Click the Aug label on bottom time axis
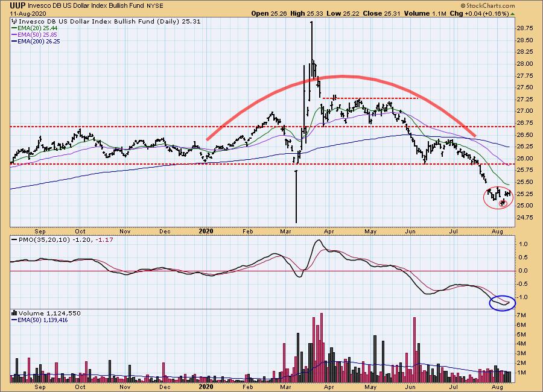Image resolution: width=543 pixels, height=392 pixels. point(497,387)
